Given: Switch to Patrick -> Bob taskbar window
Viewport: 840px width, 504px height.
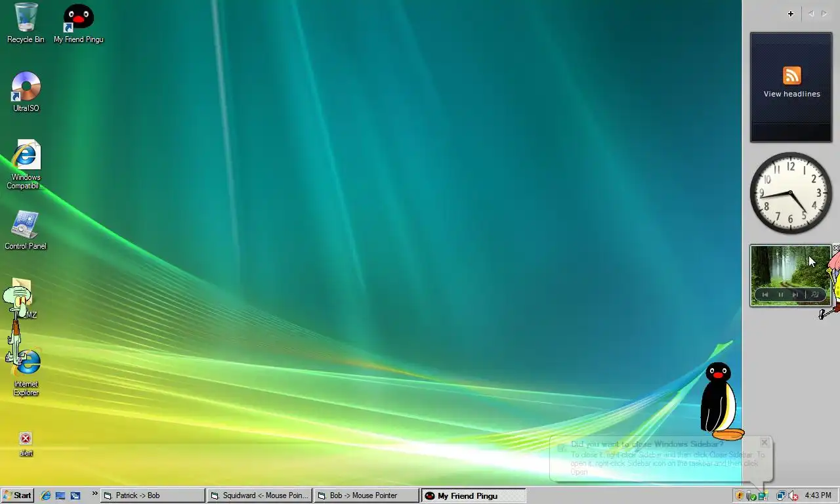Looking at the screenshot, I should click(x=152, y=495).
